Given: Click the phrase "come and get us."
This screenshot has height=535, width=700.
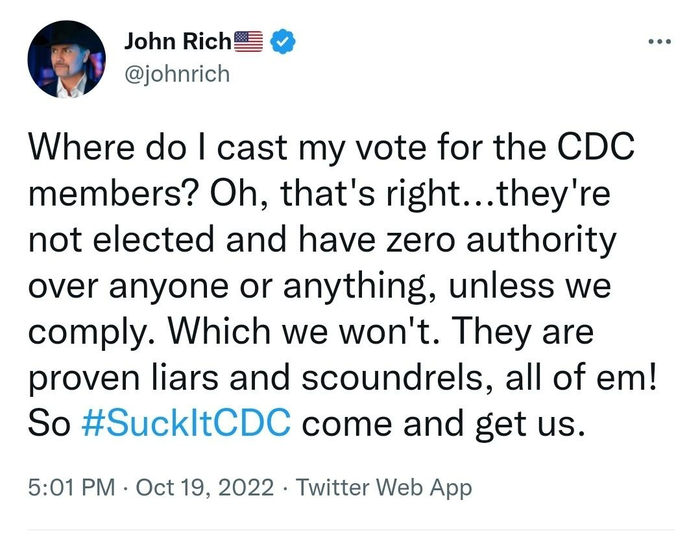Looking at the screenshot, I should [441, 423].
